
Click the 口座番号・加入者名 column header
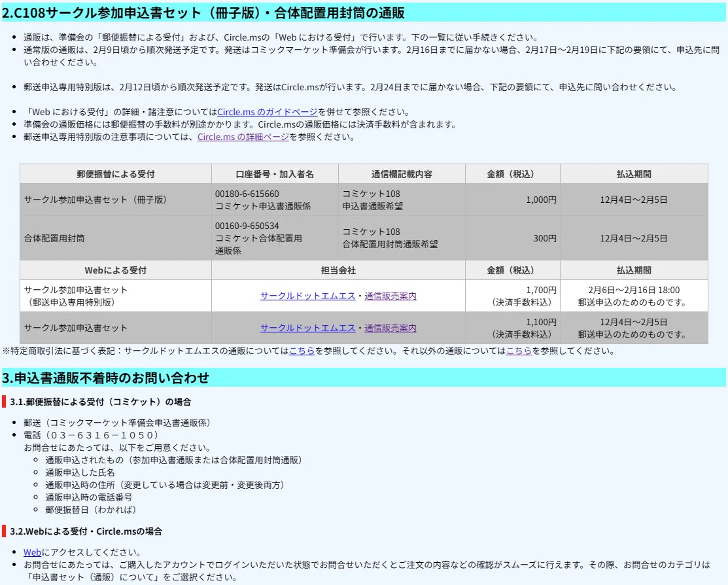point(275,174)
